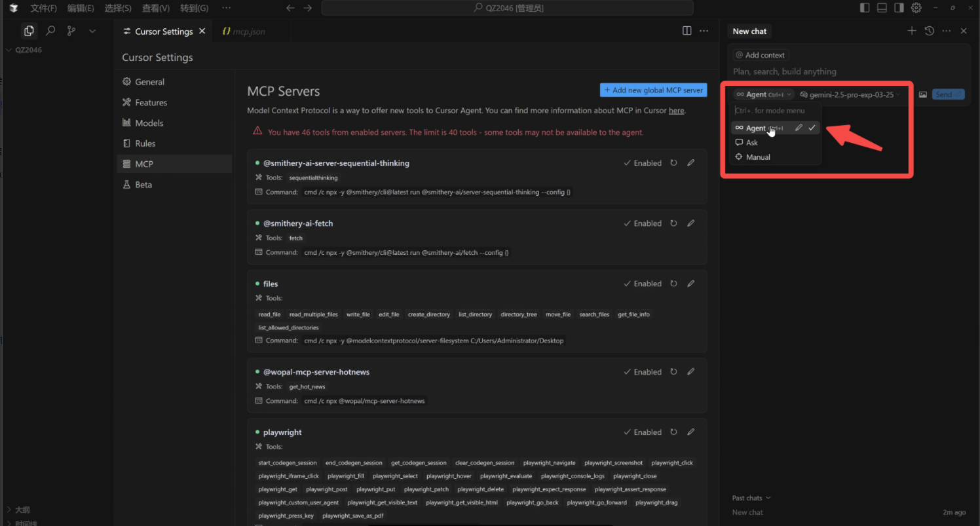Open the Explorer icon in the activity bar
The image size is (980, 526).
coord(28,30)
